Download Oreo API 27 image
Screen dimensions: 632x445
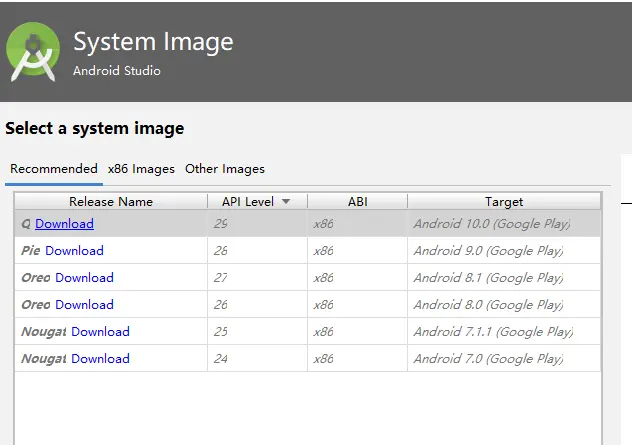(x=84, y=278)
